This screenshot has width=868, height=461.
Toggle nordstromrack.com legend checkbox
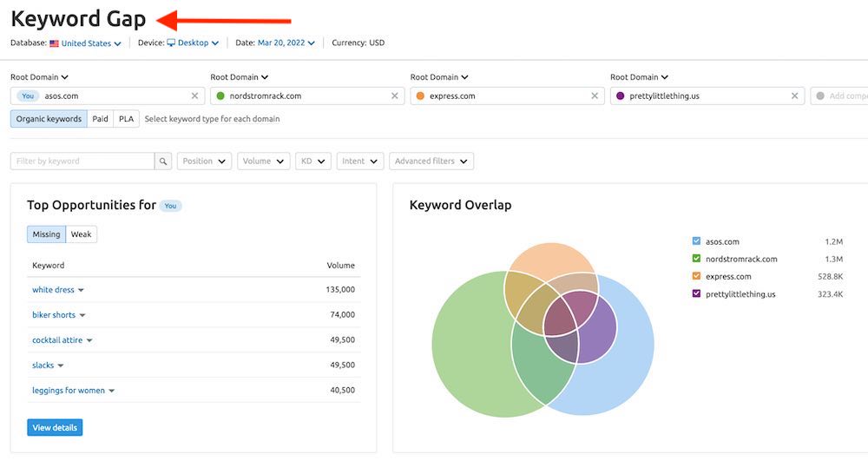pyautogui.click(x=696, y=259)
